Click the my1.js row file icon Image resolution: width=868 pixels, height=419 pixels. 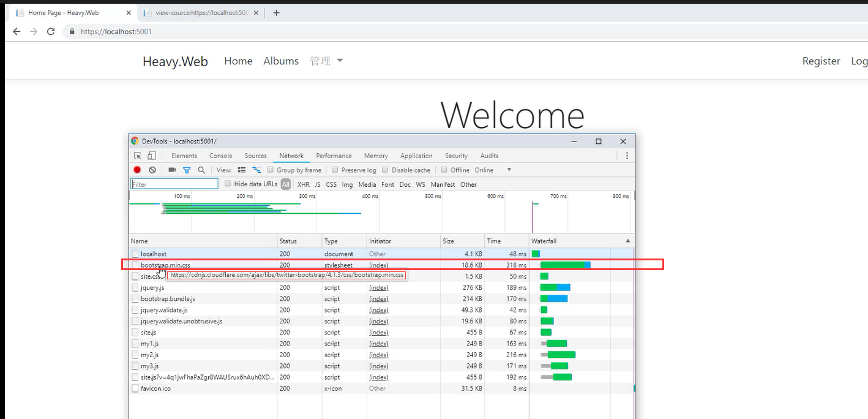[x=135, y=344]
